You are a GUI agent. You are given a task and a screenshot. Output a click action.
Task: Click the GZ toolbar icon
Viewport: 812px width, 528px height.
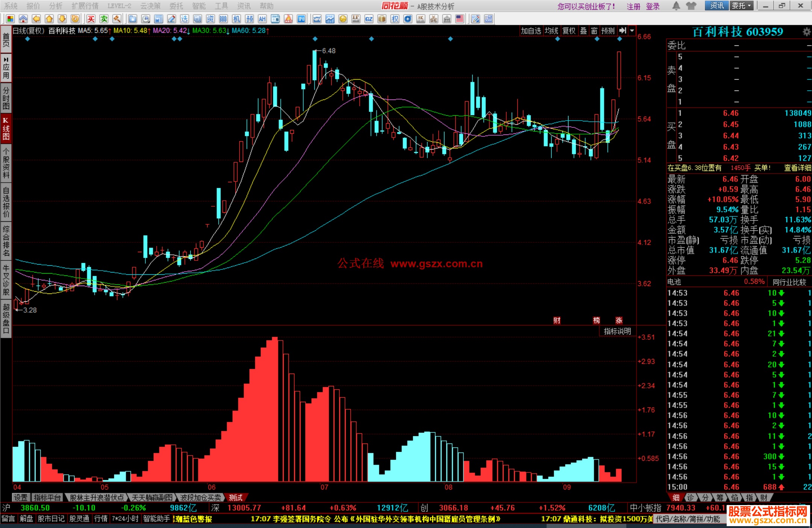tap(369, 19)
